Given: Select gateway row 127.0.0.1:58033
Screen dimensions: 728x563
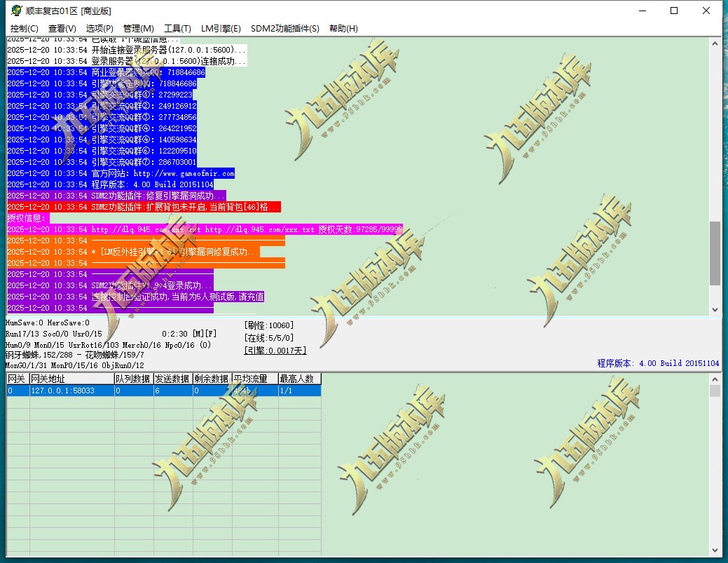Looking at the screenshot, I should [163, 391].
